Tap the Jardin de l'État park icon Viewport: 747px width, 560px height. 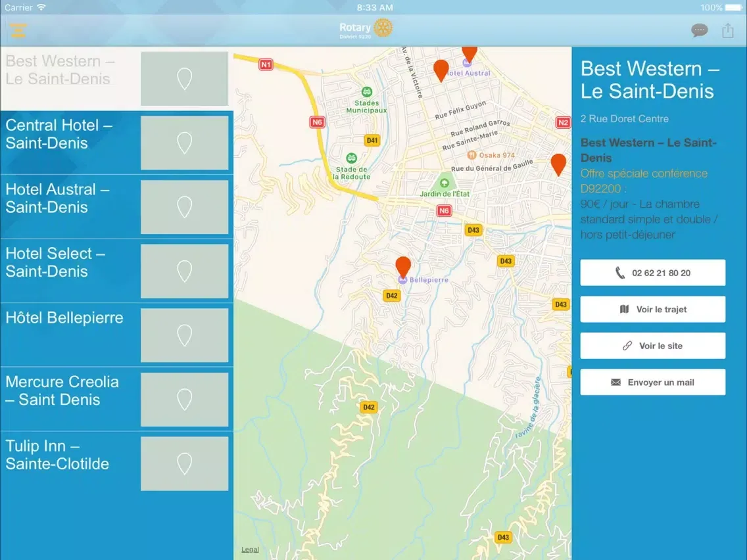point(444,183)
